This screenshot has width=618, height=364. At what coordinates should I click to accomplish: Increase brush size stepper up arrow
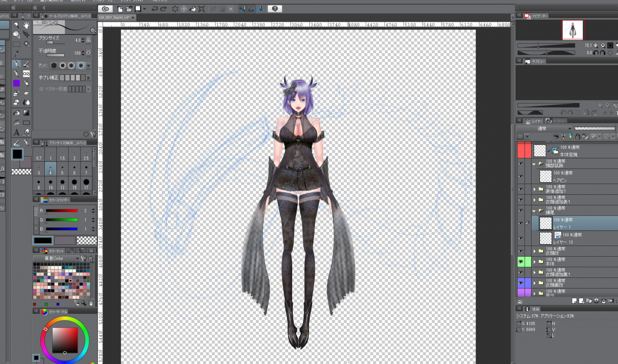click(83, 39)
